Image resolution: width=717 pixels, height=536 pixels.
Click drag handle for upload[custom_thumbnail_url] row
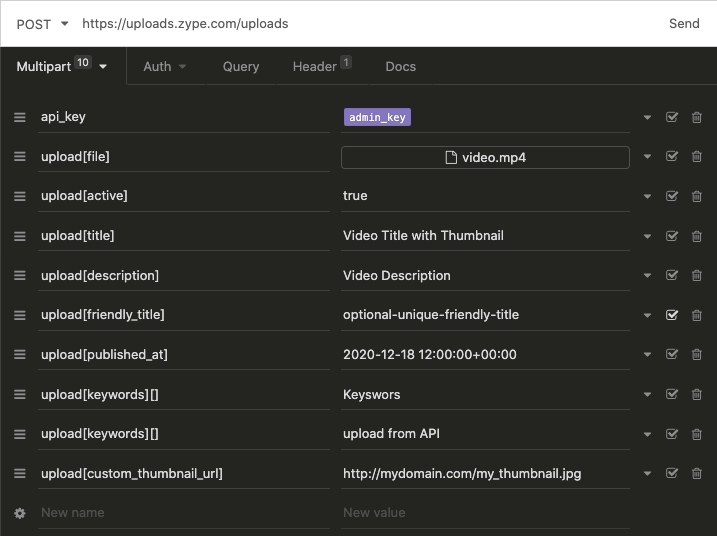click(x=20, y=473)
